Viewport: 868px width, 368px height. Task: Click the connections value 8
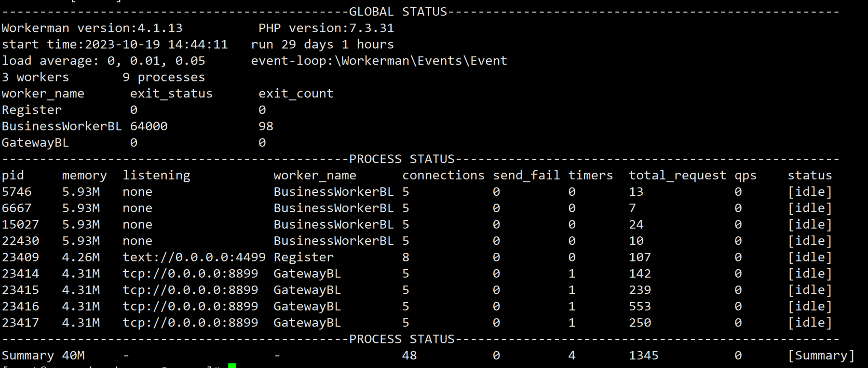[x=406, y=258]
